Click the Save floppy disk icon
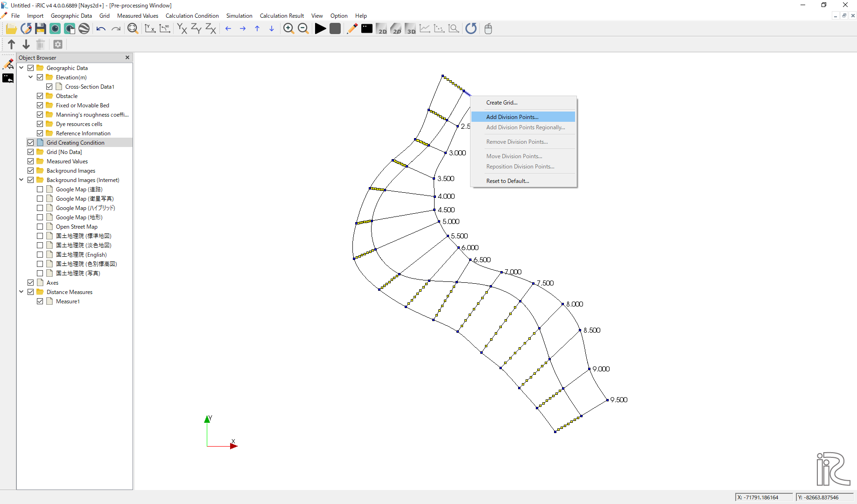This screenshot has height=504, width=857. [41, 29]
